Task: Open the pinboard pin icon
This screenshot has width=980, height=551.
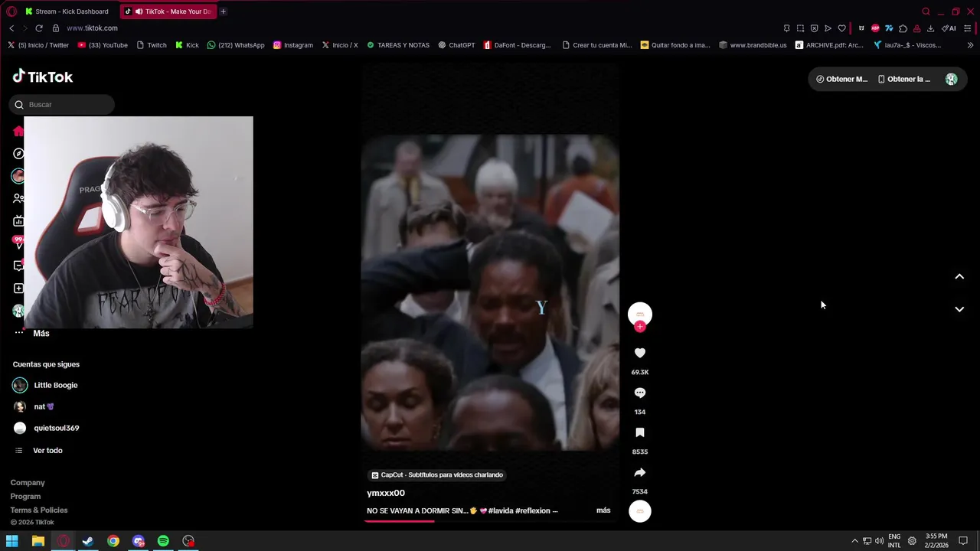Action: coord(786,28)
